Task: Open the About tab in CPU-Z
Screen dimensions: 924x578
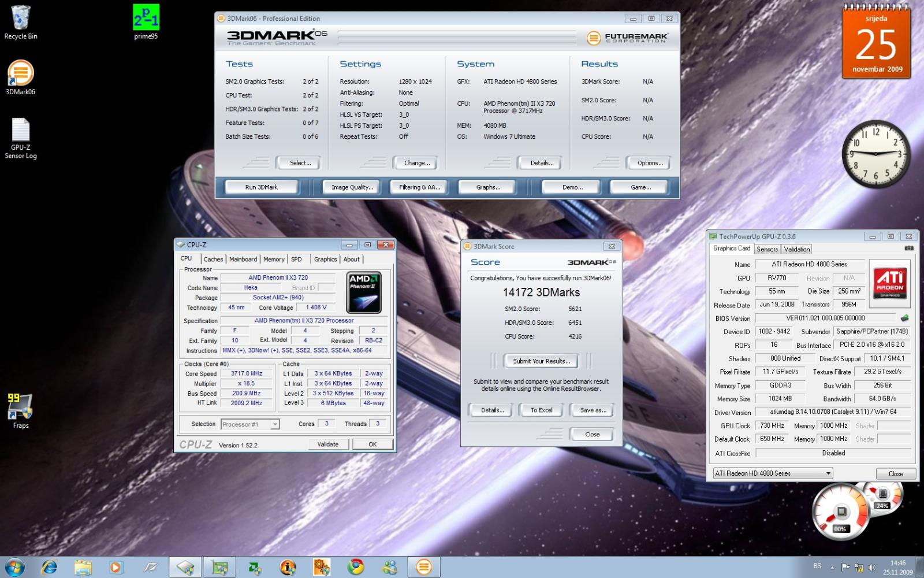Action: [351, 260]
